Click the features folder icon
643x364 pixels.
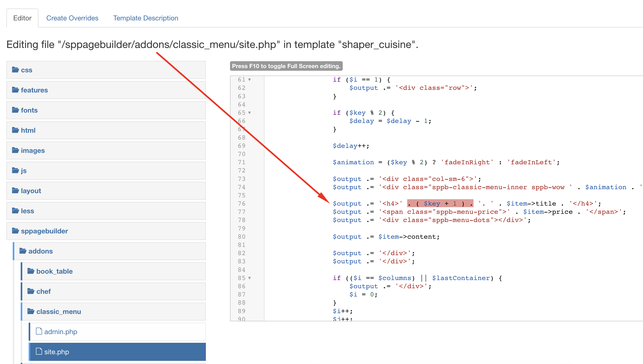tap(15, 90)
